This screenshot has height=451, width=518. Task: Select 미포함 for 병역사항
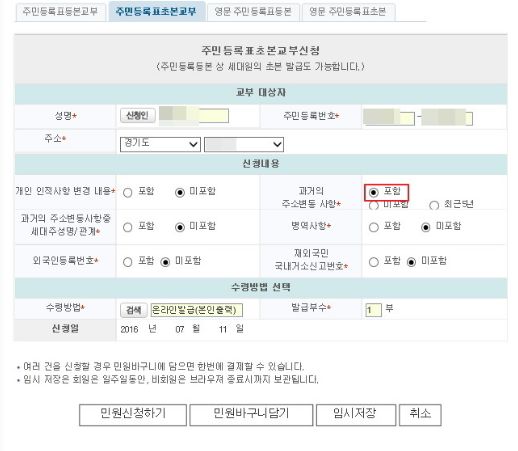coord(426,227)
